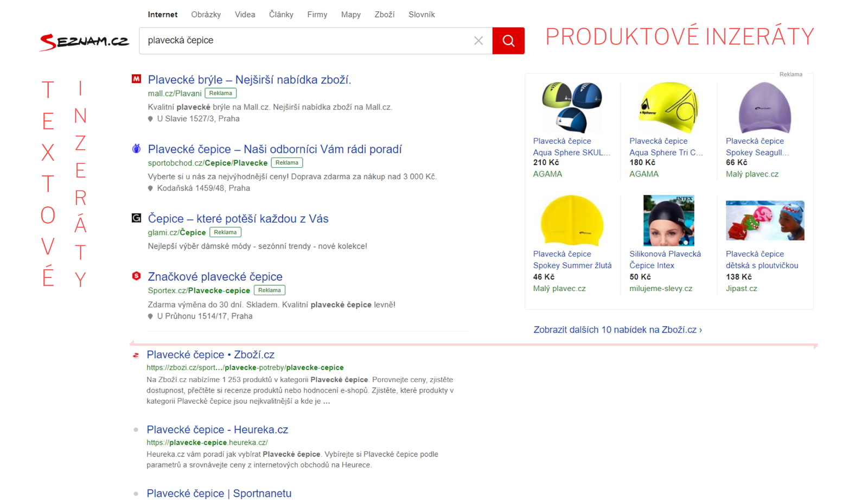Open Plavecká čepice Spokey Seagull product link
This screenshot has height=500, width=868.
click(x=757, y=147)
